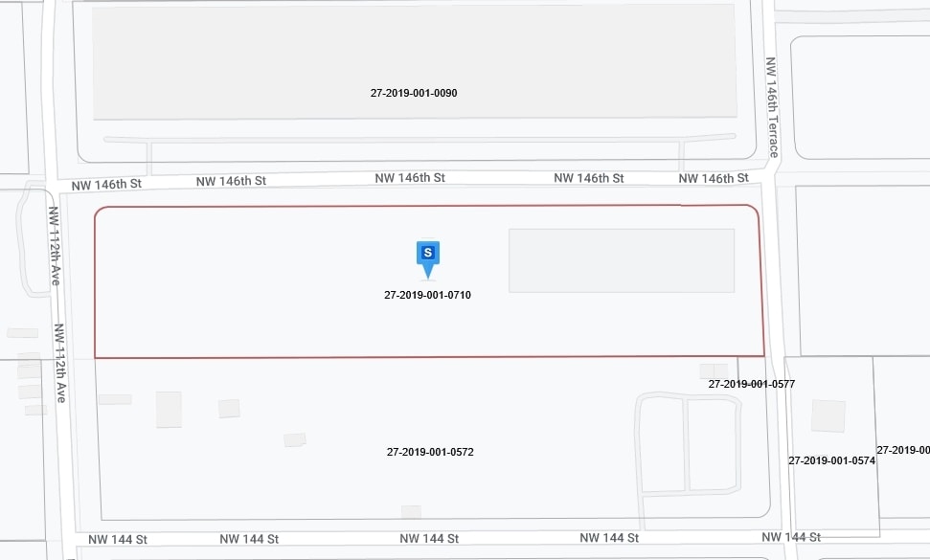Click the partially cut-off parcel label at right edge
930x560 pixels.
[903, 450]
